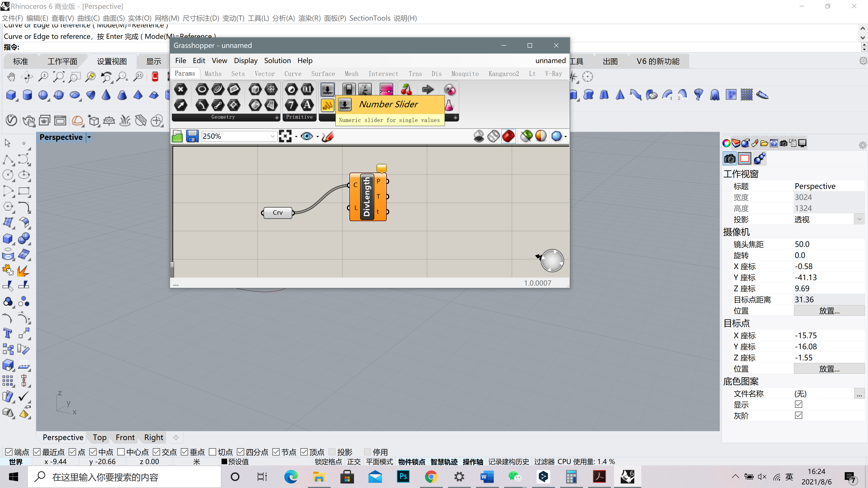
Task: Select the Box solid tool in Rhino
Action: [x=11, y=95]
